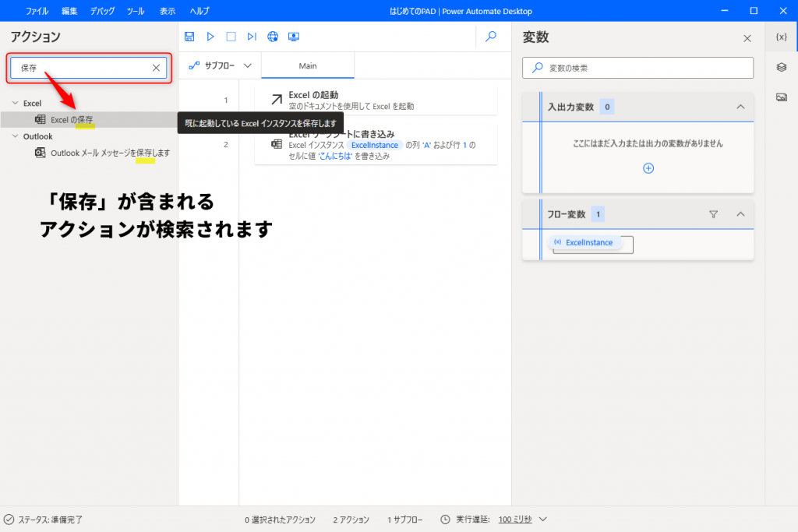This screenshot has height=532, width=798.
Task: Click the 2 アクション status entry
Action: [351, 520]
